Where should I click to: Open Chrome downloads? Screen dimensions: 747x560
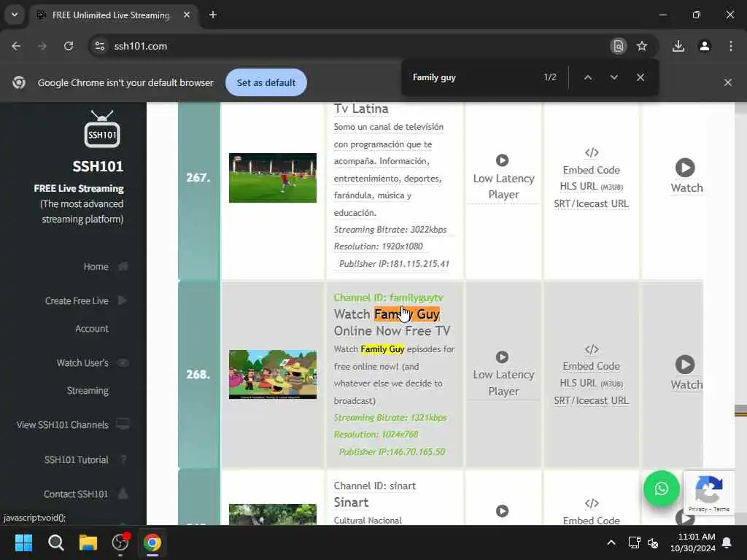coord(678,46)
